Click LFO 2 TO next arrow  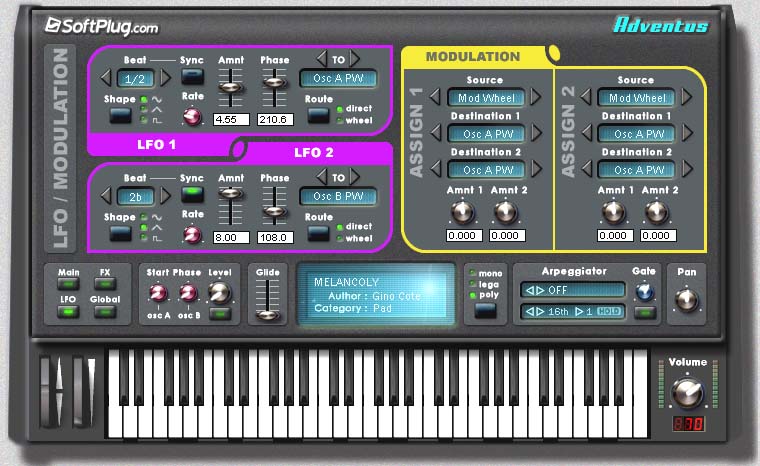355,177
